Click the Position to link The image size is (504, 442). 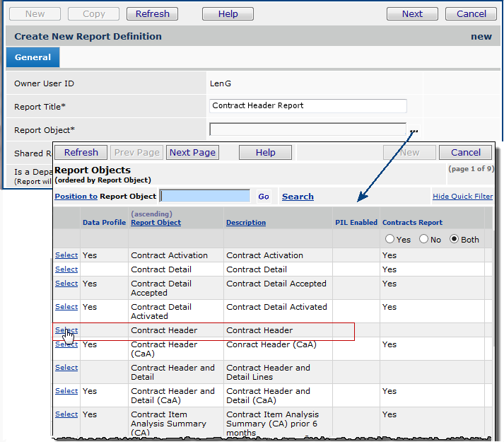[x=76, y=197]
